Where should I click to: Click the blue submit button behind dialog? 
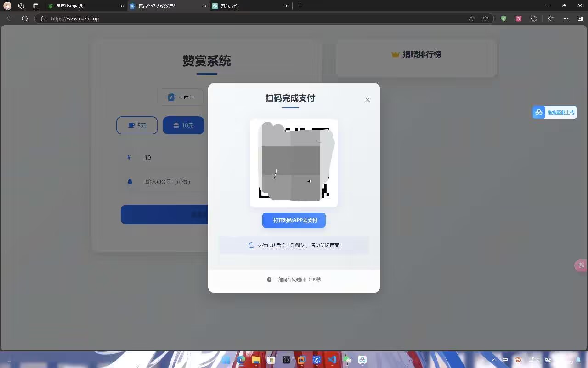tap(164, 215)
